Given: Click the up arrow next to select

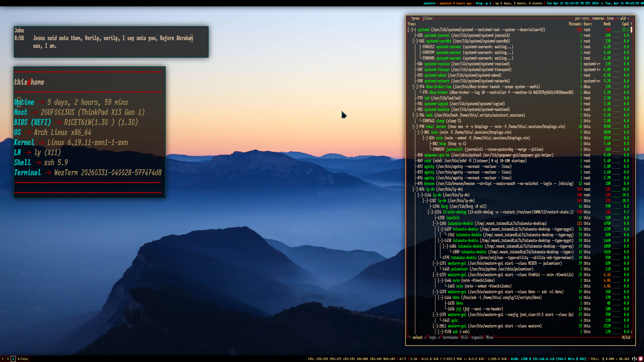Looking at the screenshot, I should [x=410, y=338].
